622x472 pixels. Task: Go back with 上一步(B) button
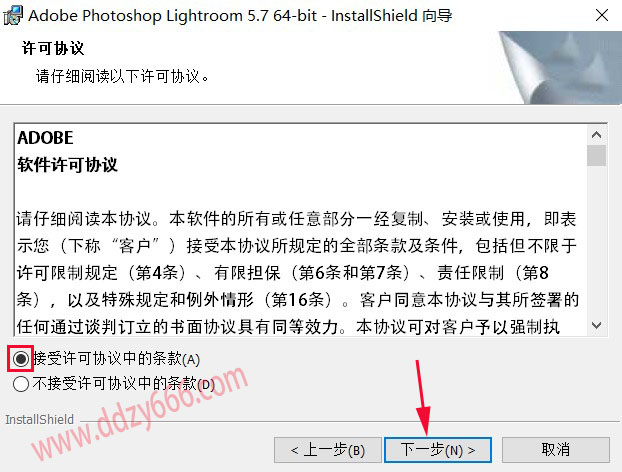coord(328,450)
